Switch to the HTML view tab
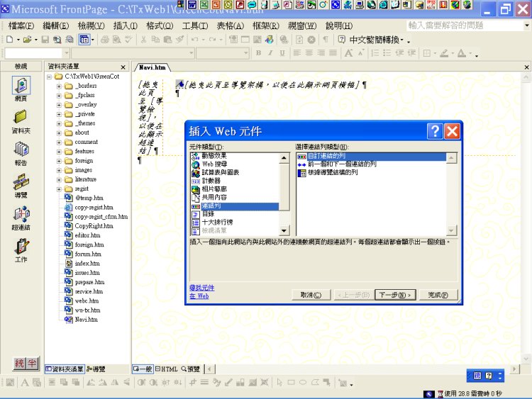This screenshot has width=532, height=399. (x=167, y=369)
